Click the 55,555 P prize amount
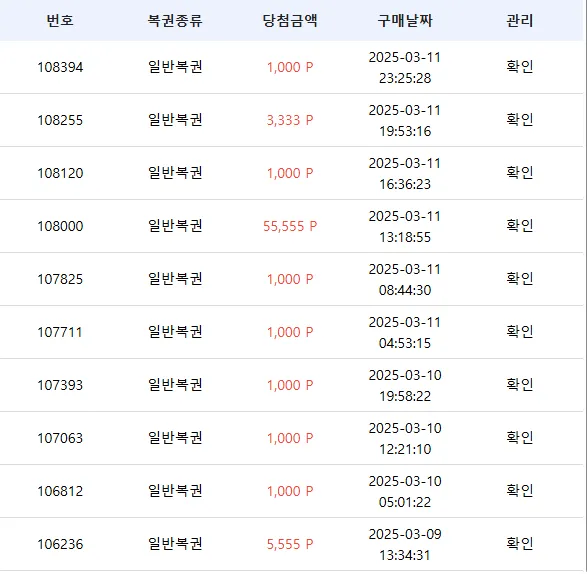Image resolution: width=587 pixels, height=574 pixels. point(290,226)
